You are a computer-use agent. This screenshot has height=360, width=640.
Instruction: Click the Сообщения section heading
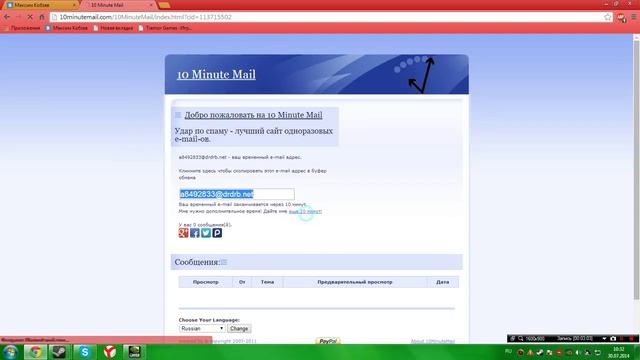[x=197, y=262]
